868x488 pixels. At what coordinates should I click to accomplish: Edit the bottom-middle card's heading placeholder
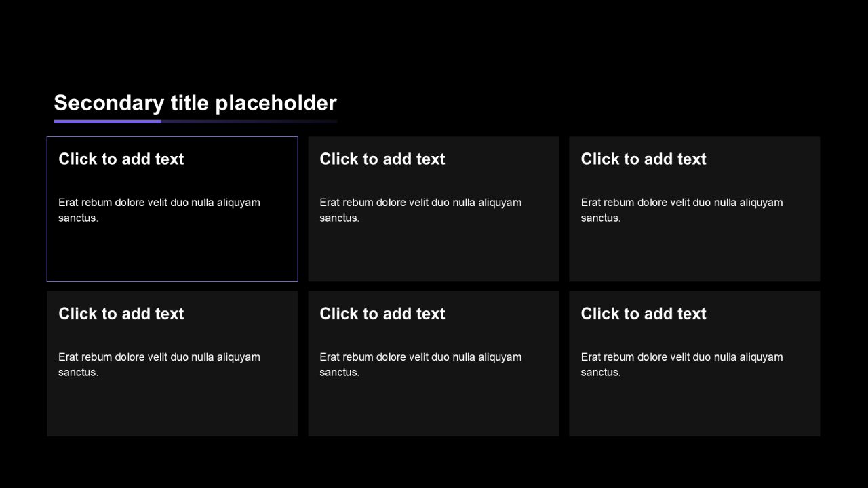tap(382, 314)
